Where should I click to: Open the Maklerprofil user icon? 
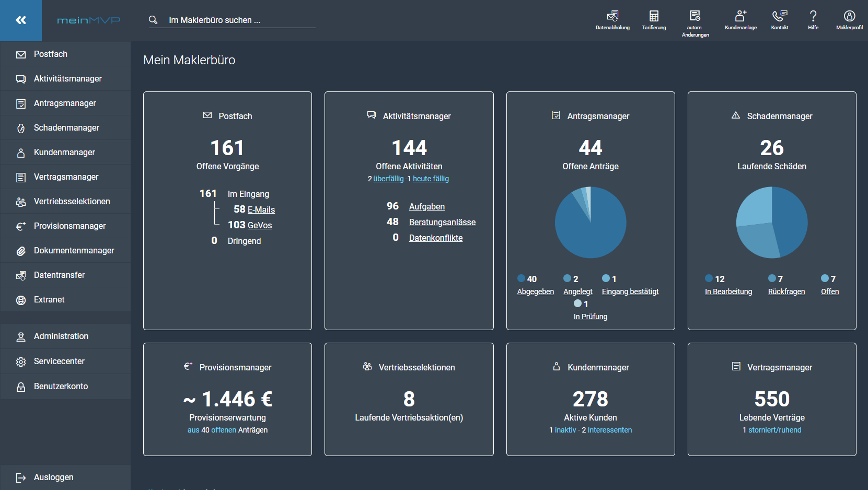click(849, 20)
